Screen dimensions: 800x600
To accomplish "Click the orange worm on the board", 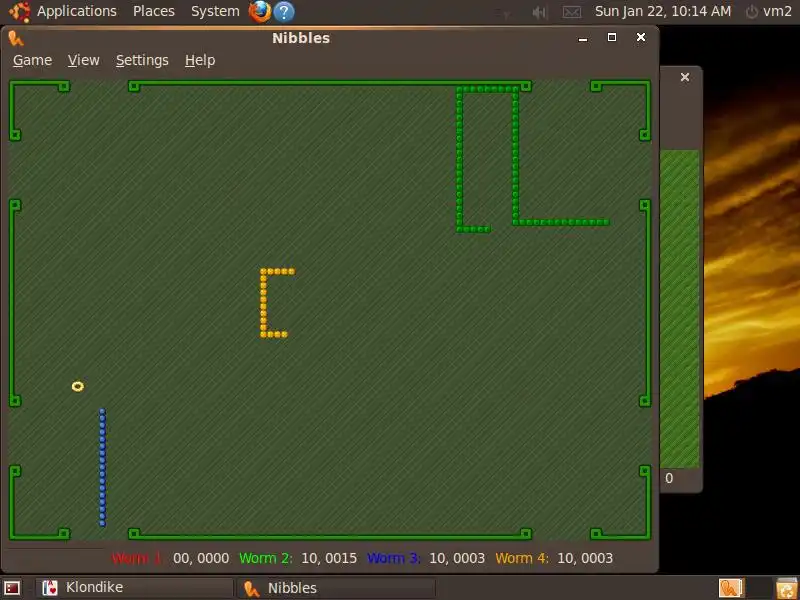I will click(264, 303).
